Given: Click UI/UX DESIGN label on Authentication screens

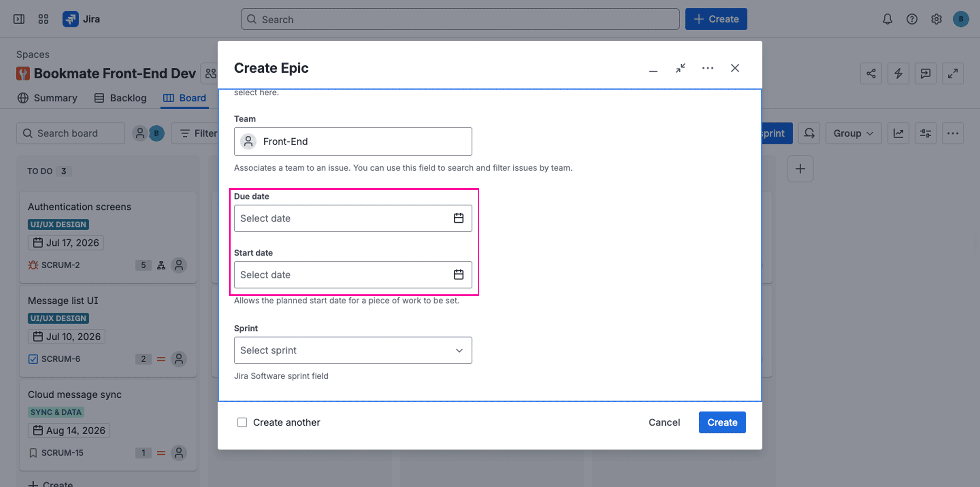Looking at the screenshot, I should (x=58, y=224).
